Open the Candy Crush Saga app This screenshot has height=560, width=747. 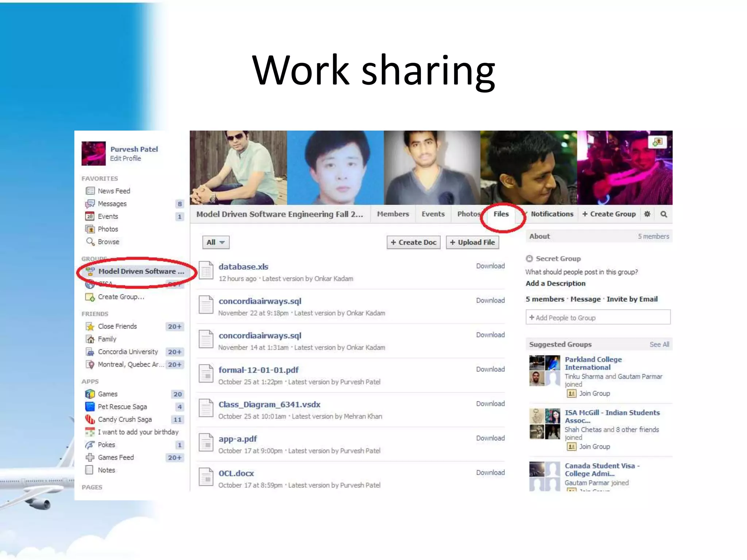(124, 419)
